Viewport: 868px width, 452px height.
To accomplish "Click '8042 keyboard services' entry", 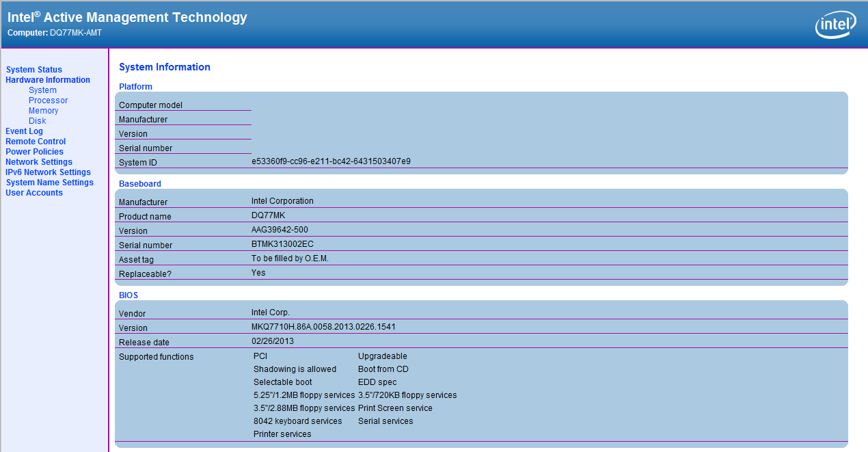I will click(x=298, y=421).
